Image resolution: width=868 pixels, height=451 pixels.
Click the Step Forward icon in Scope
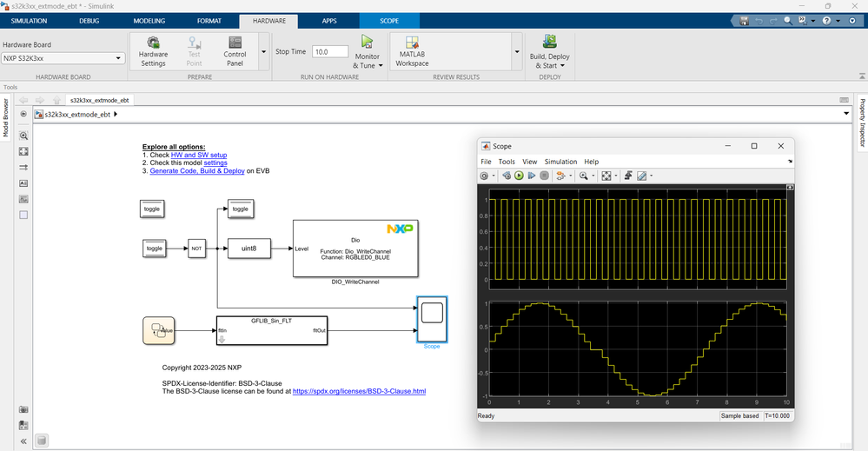tap(532, 176)
